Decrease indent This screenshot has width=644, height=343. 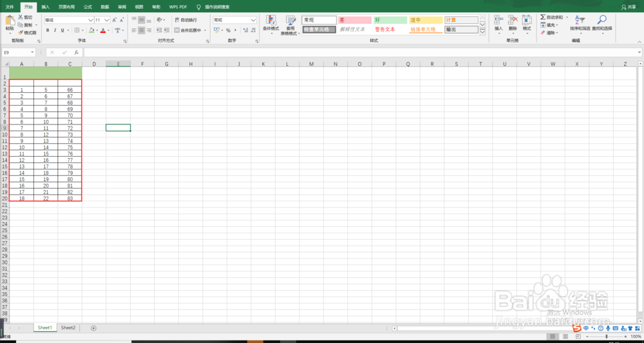(158, 30)
